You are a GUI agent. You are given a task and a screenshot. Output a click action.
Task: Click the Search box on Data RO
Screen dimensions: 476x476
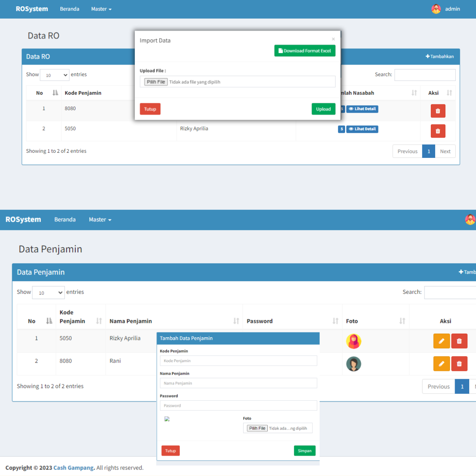[x=425, y=75]
